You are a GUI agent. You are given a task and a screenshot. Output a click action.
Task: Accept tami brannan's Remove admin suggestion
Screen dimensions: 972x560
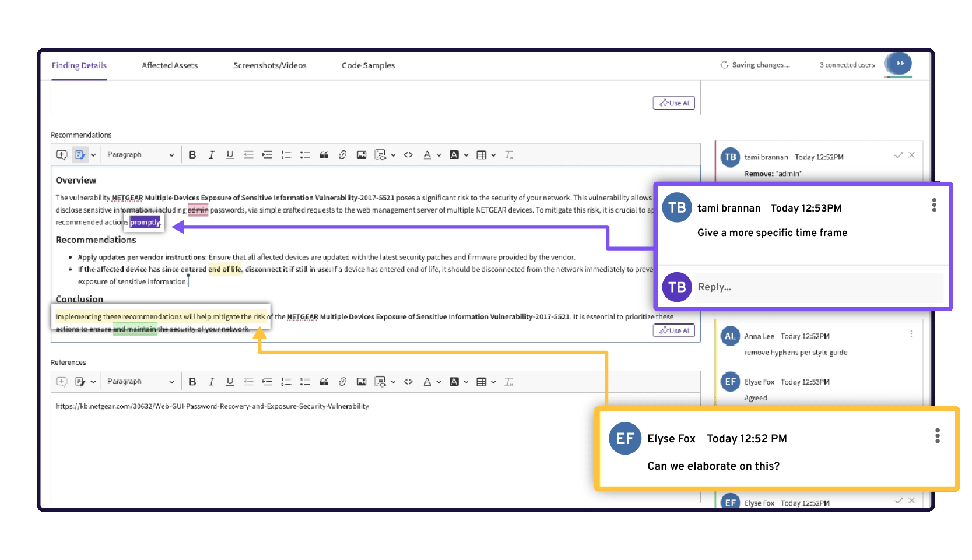click(898, 155)
